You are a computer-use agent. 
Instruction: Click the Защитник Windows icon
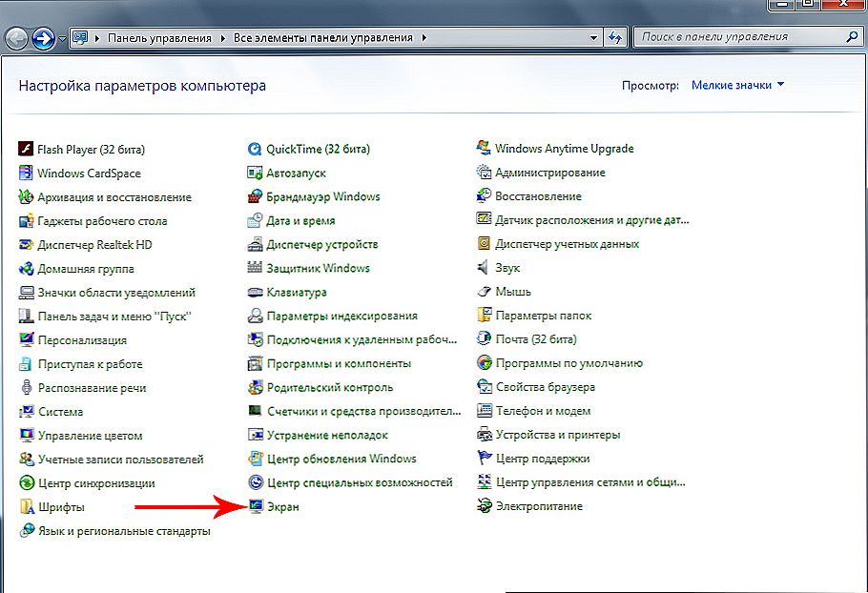(255, 269)
